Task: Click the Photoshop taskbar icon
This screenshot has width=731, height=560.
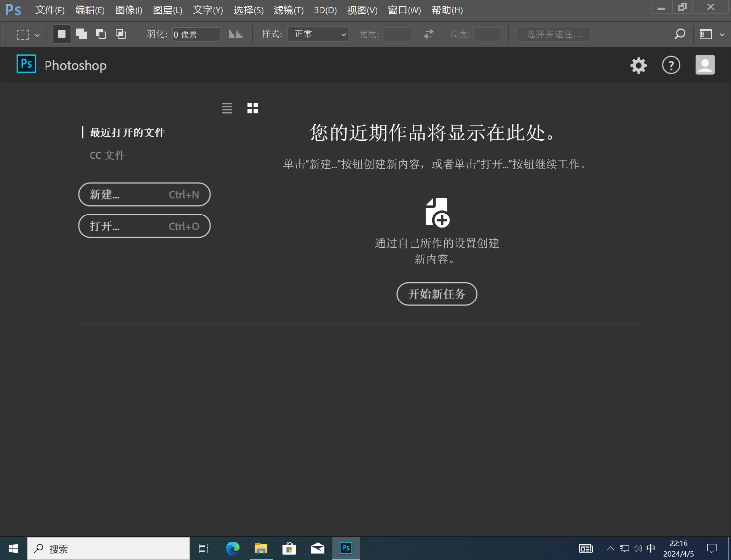Action: tap(346, 549)
